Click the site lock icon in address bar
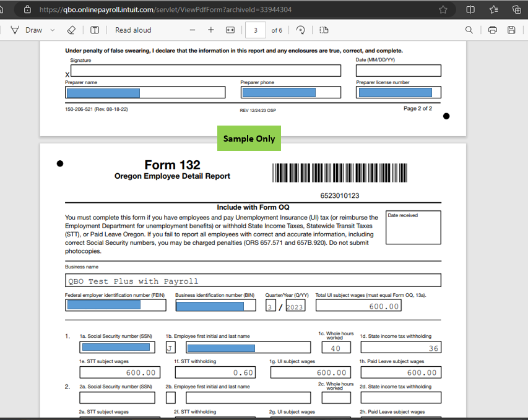The image size is (528, 420). (x=27, y=9)
